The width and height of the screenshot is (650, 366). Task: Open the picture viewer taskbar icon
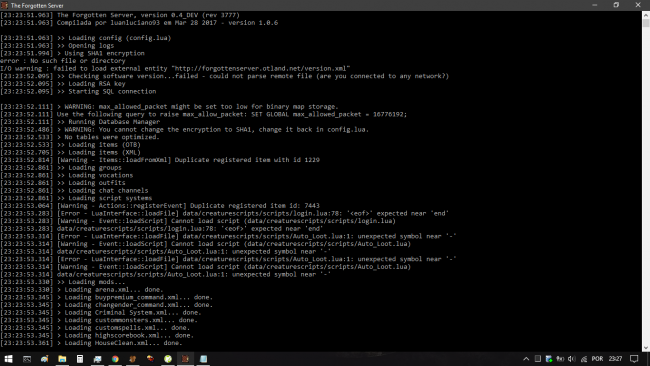point(97,359)
